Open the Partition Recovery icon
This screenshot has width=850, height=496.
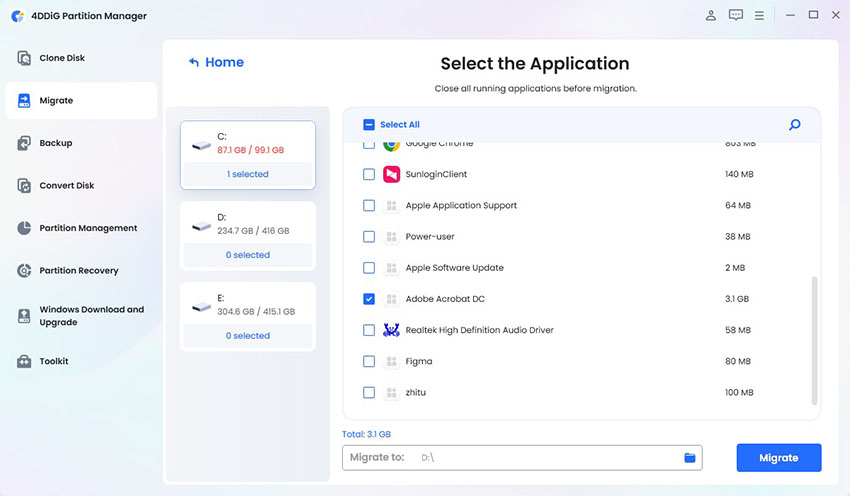coord(24,270)
